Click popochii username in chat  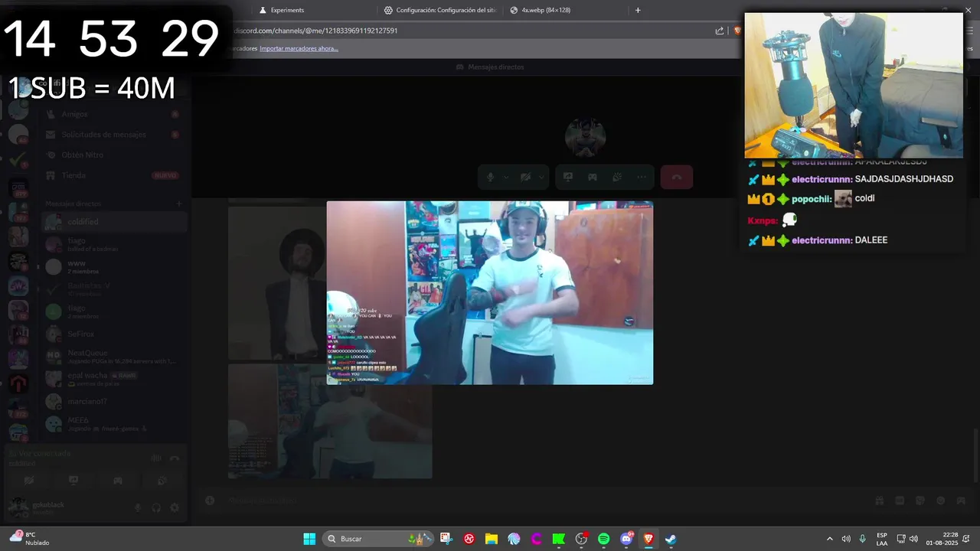[812, 198]
